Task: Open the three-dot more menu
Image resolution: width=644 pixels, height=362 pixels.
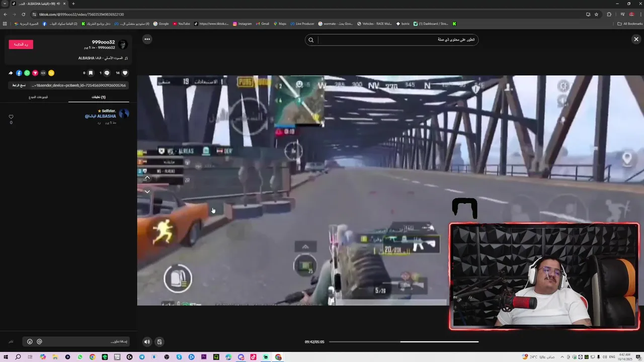Action: tap(147, 39)
